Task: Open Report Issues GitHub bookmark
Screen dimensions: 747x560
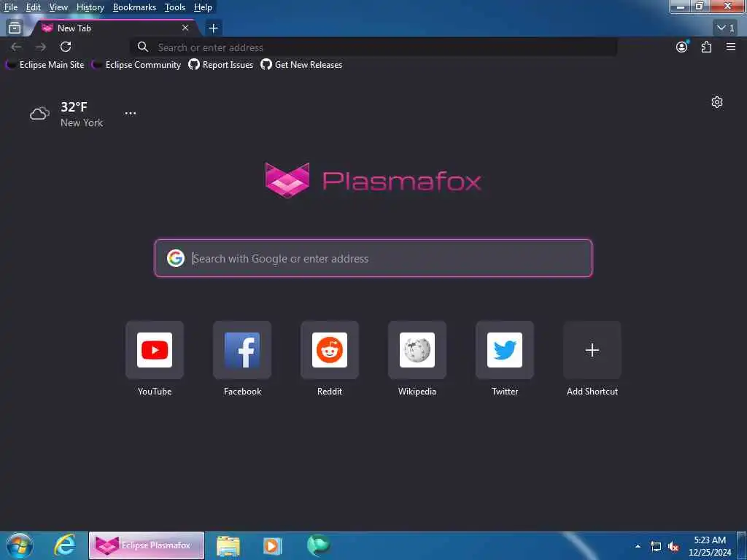Action: (x=220, y=65)
